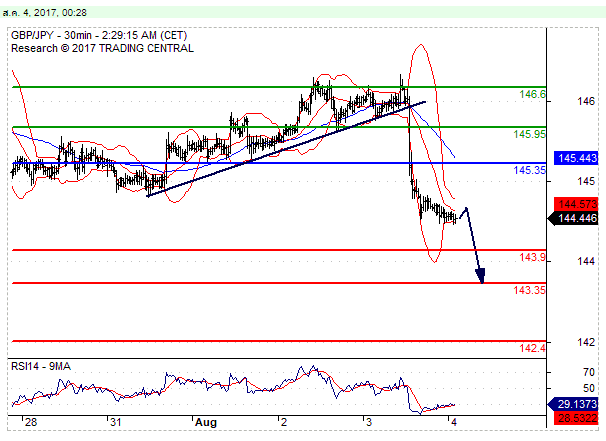Click the 'RSI14 - 9MA' indicator label
This screenshot has width=606, height=441.
tap(41, 366)
